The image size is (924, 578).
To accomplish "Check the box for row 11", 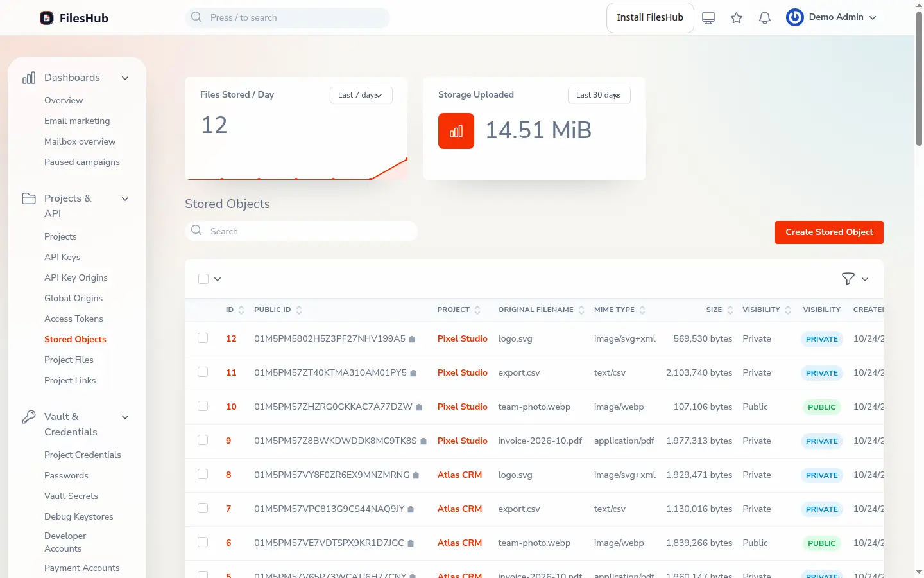I will coord(203,372).
